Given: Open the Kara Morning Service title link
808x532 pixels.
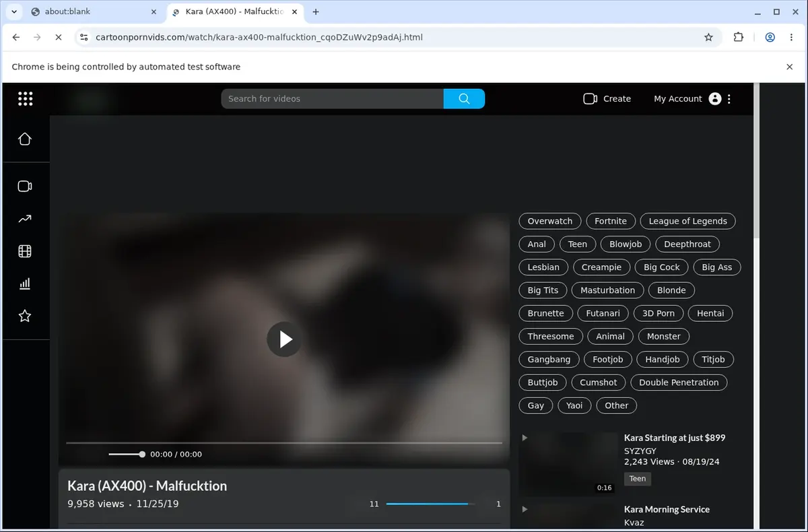Looking at the screenshot, I should click(x=667, y=509).
